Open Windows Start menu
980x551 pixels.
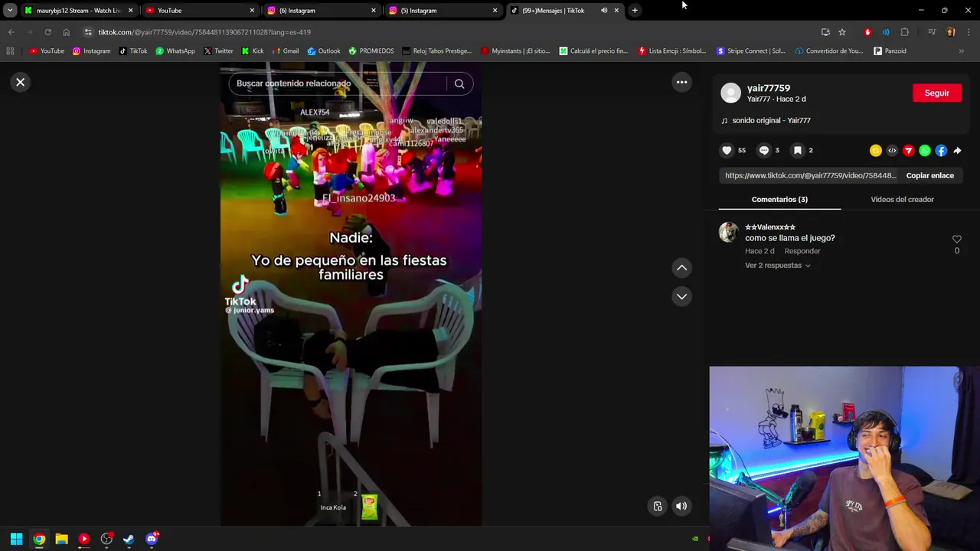click(x=16, y=539)
